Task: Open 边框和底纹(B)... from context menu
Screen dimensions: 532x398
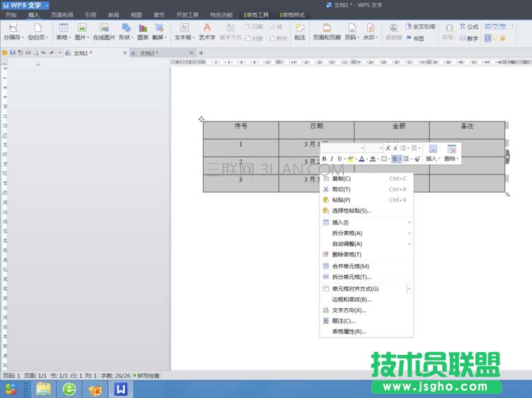Action: pos(366,299)
